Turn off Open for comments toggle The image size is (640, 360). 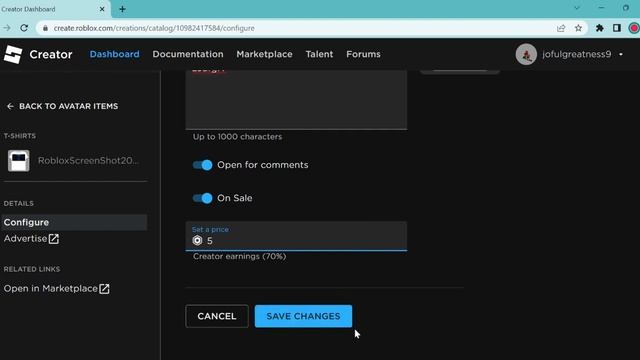tap(202, 165)
